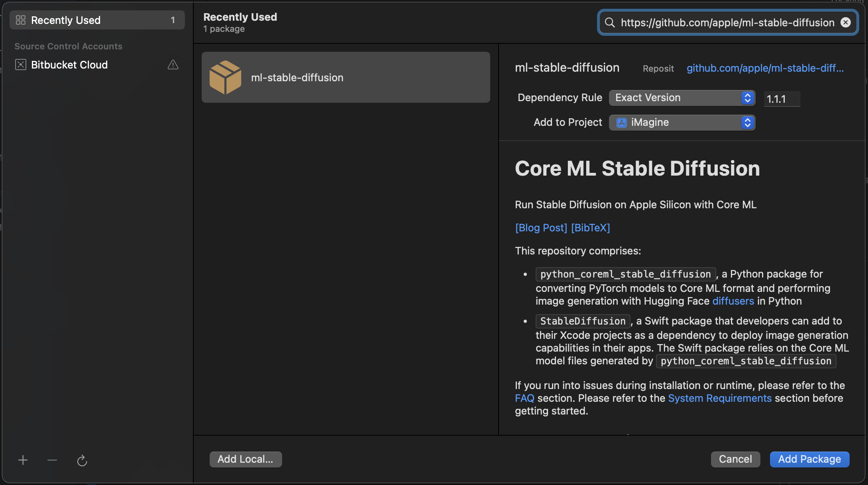Focus the package URL search field
868x485 pixels.
pos(727,23)
